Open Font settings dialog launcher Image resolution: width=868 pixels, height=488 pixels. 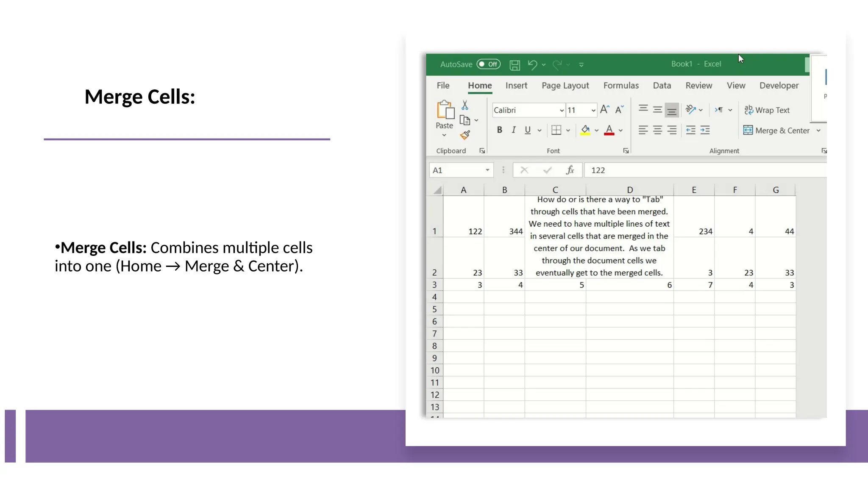pyautogui.click(x=626, y=151)
